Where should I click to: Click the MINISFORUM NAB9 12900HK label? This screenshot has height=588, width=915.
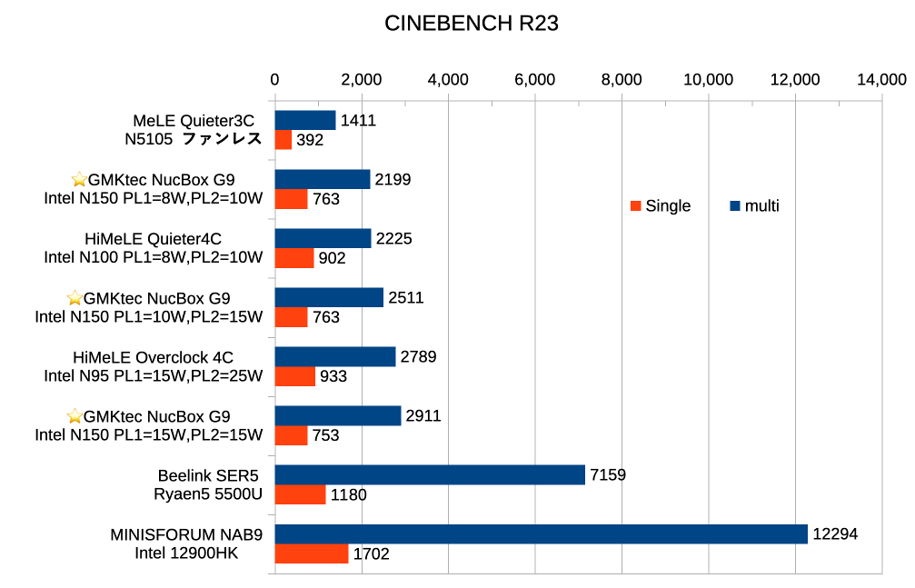click(x=187, y=543)
